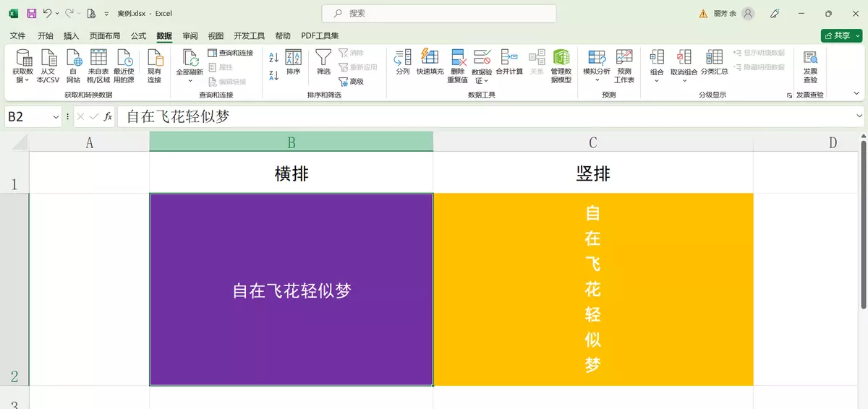The width and height of the screenshot is (868, 409).
Task: Switch to 视图 (View) tab
Action: tap(216, 35)
